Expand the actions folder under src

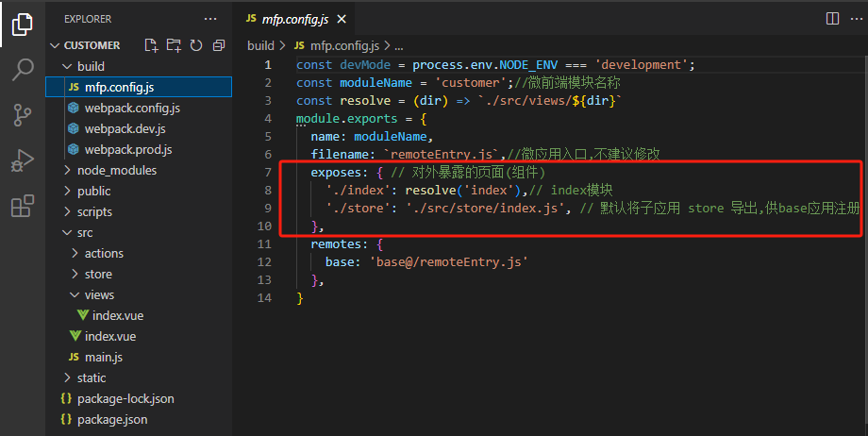pos(104,254)
